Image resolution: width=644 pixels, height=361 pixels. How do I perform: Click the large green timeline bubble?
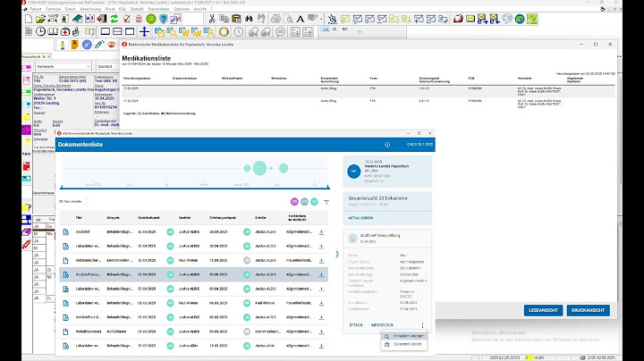(x=259, y=168)
